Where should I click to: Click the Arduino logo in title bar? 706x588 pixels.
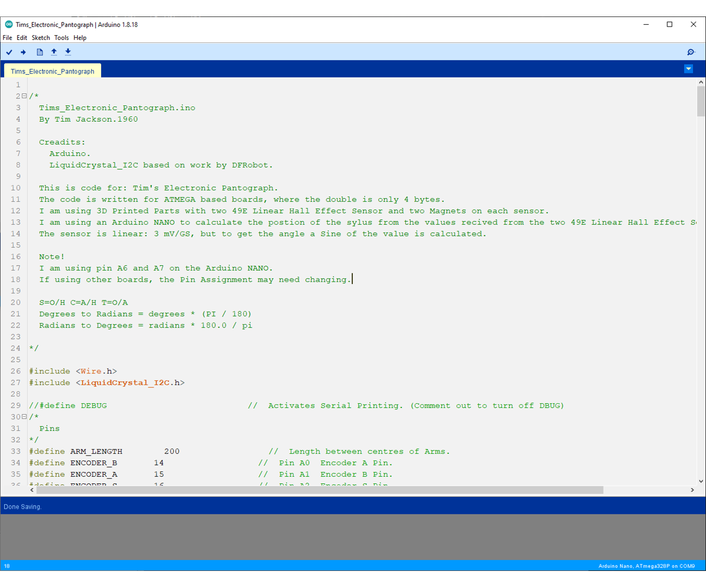coord(9,25)
